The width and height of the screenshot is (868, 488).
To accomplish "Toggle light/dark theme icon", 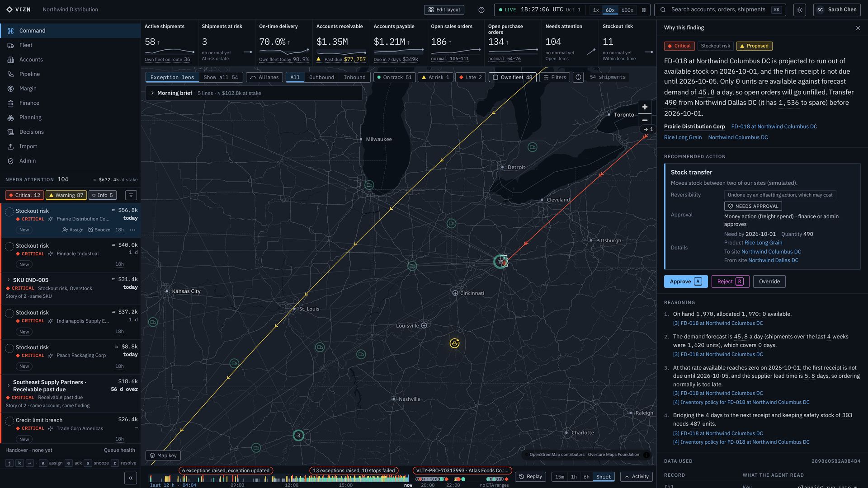I will pos(800,9).
